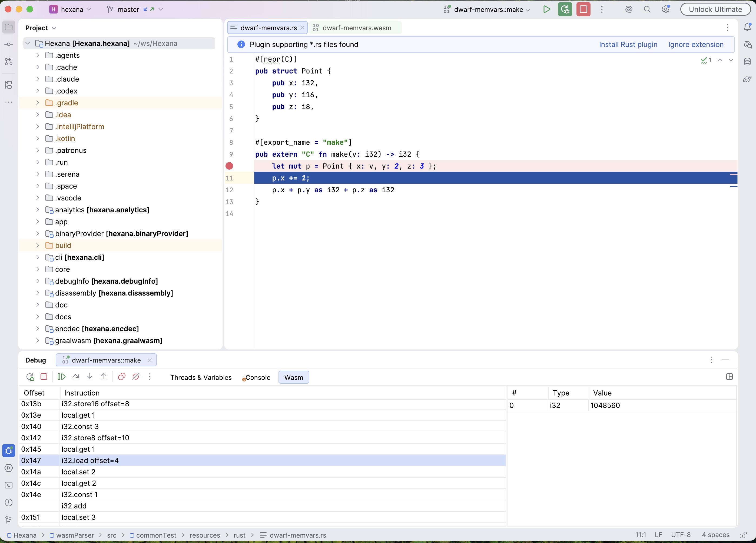
Task: Click UTF-8 encoding in status bar
Action: click(681, 535)
